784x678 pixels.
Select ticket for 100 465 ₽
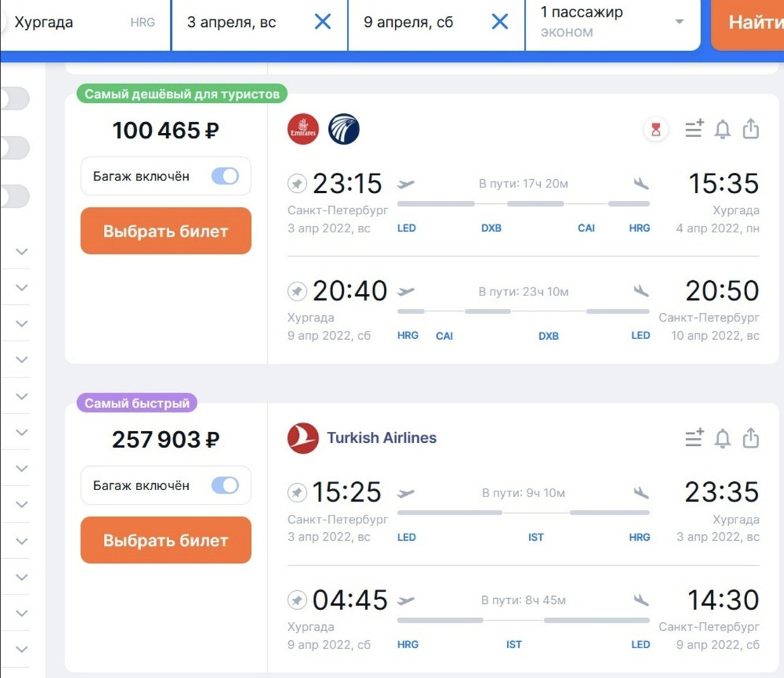(x=166, y=232)
